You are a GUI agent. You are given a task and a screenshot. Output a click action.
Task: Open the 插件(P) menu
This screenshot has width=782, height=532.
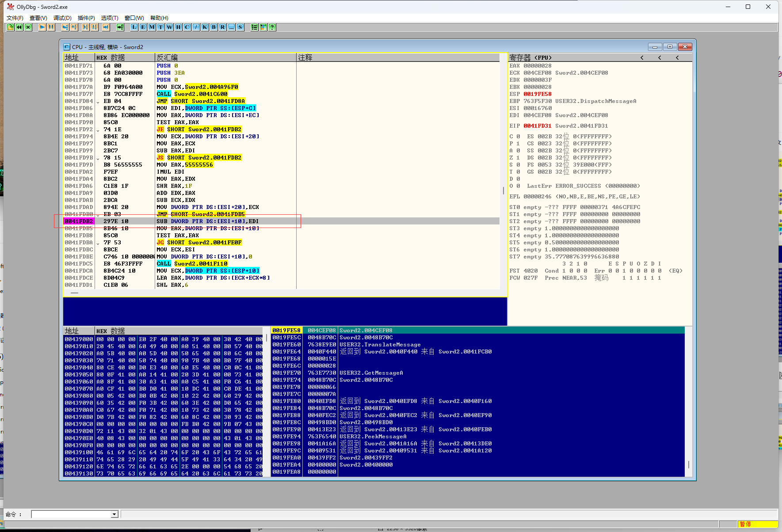point(86,18)
